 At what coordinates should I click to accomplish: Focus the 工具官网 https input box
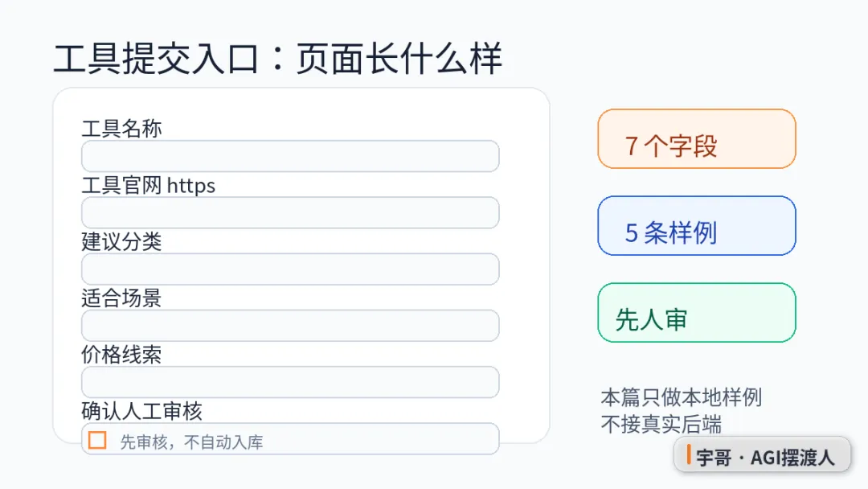click(290, 212)
